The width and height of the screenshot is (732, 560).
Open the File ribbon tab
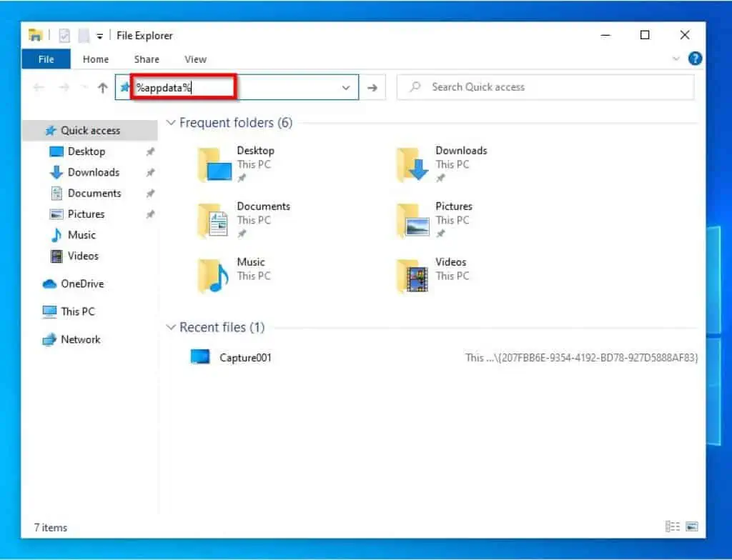click(46, 59)
